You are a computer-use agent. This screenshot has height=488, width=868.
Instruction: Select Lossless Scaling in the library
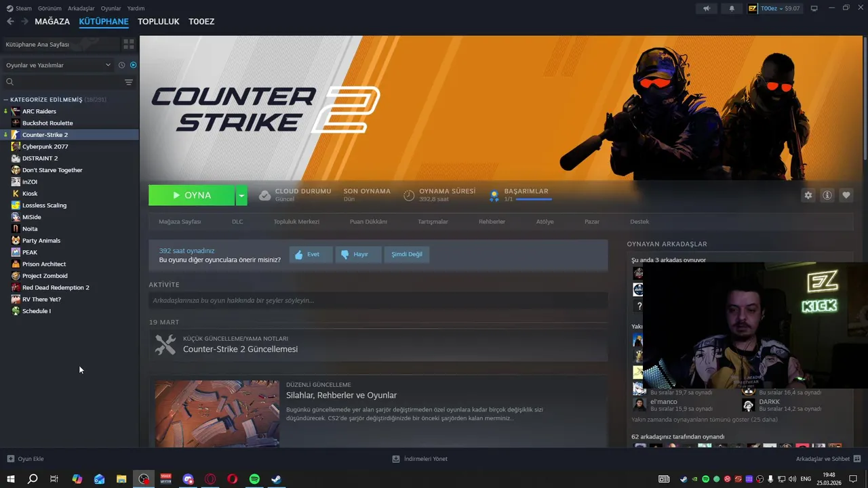45,205
